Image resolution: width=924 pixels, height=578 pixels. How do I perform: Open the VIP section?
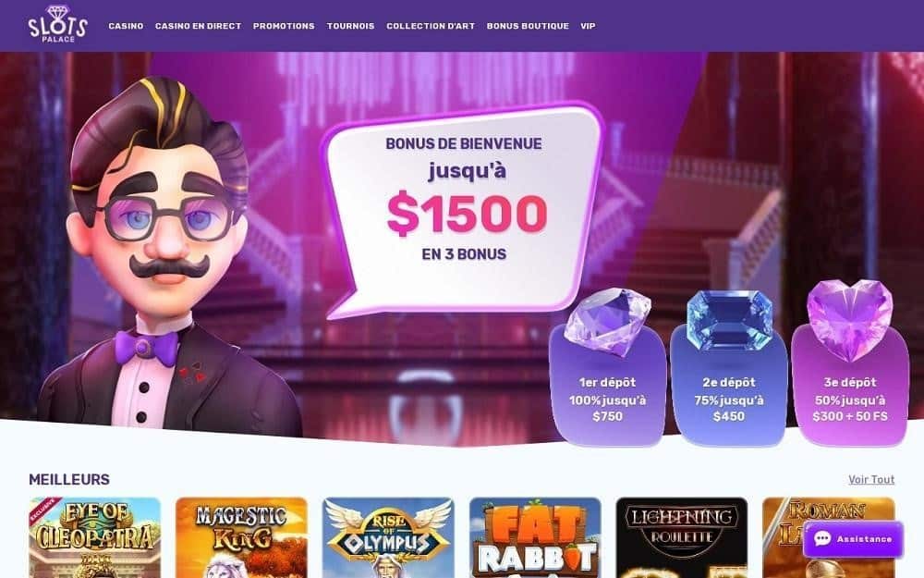coord(588,26)
